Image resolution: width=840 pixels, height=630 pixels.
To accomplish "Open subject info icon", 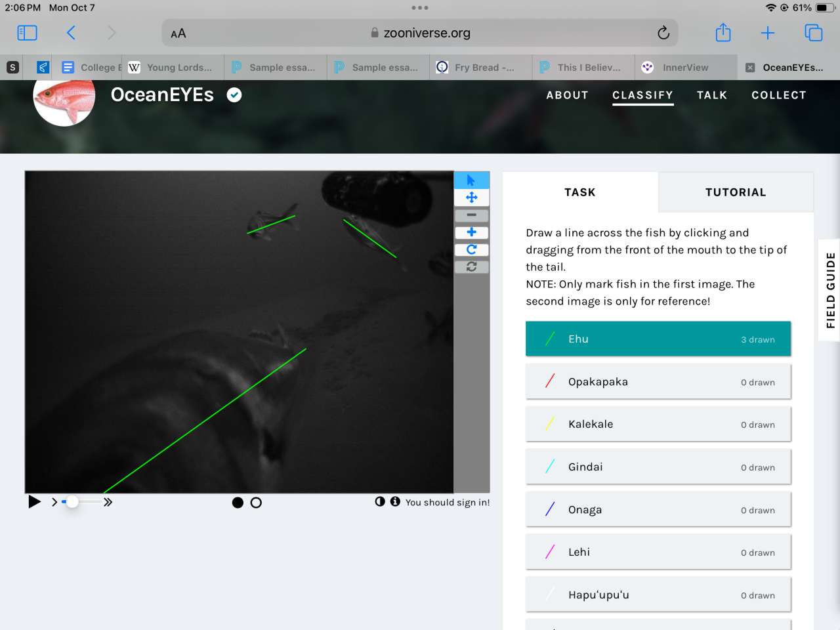I will click(395, 501).
